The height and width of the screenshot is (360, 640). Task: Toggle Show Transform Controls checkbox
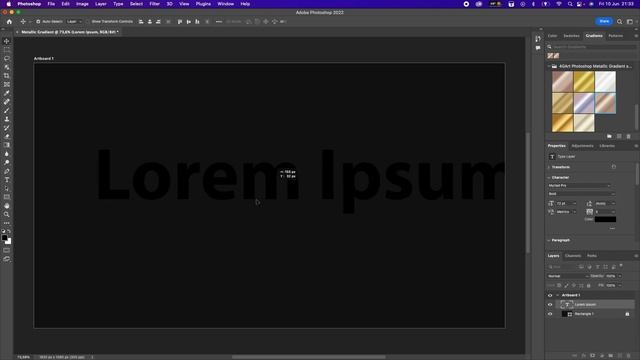click(x=88, y=22)
